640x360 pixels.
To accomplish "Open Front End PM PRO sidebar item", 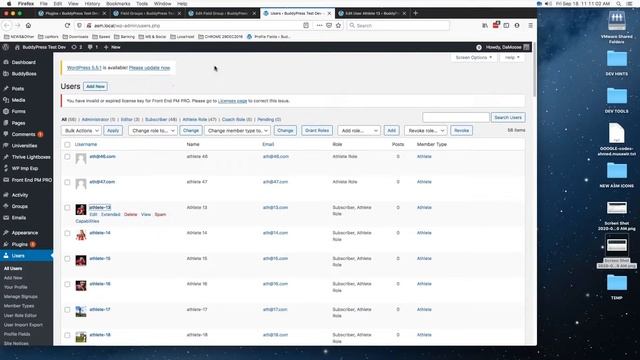I will click(x=31, y=180).
